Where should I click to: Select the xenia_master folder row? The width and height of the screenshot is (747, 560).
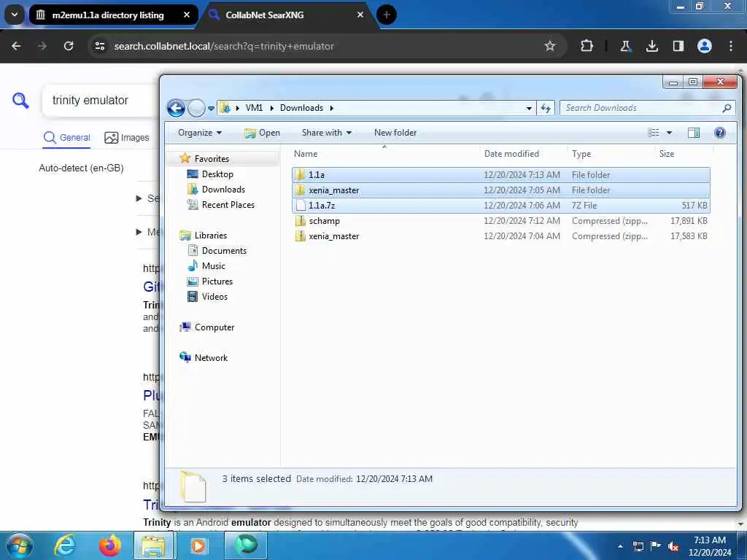[x=500, y=190]
